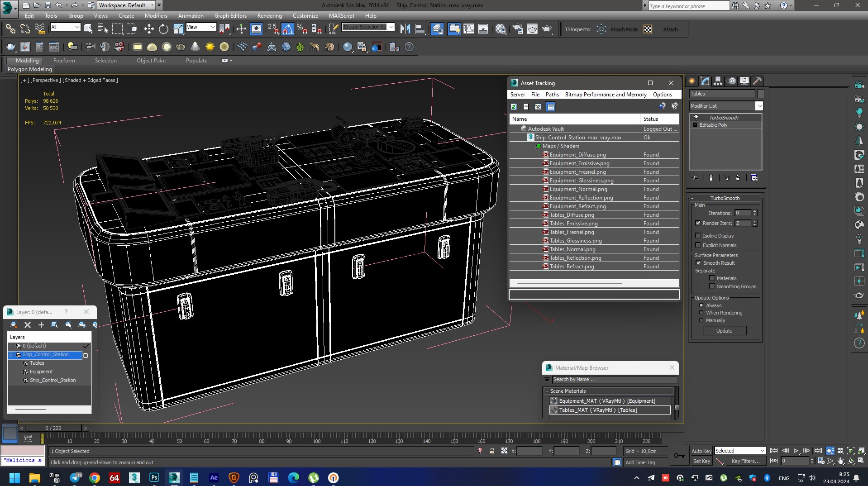Image resolution: width=868 pixels, height=486 pixels.
Task: Click Refresh icon in Asset Tracking
Action: click(x=514, y=107)
